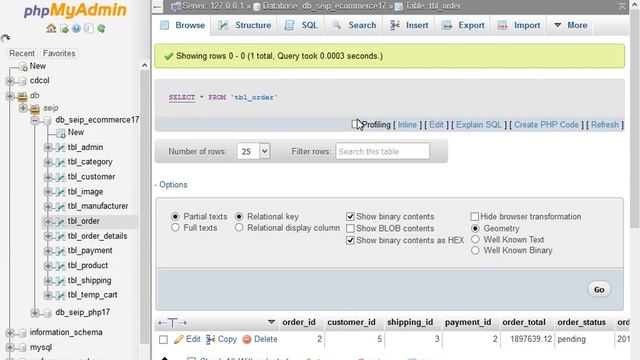The width and height of the screenshot is (640, 360).
Task: Open the Export tab
Action: (464, 25)
